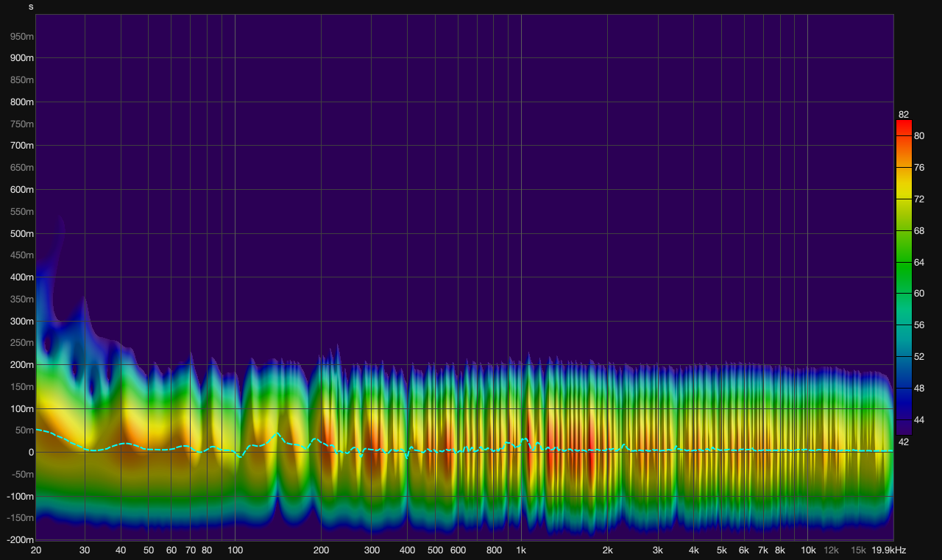Click the dashed cyan peak energy curve
The width and height of the screenshot is (942, 560).
(x=277, y=434)
